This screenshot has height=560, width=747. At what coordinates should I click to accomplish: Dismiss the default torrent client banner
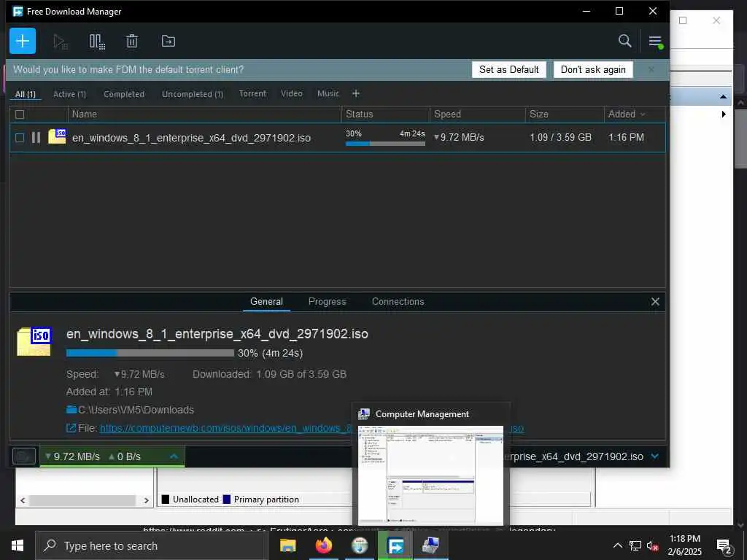[651, 69]
